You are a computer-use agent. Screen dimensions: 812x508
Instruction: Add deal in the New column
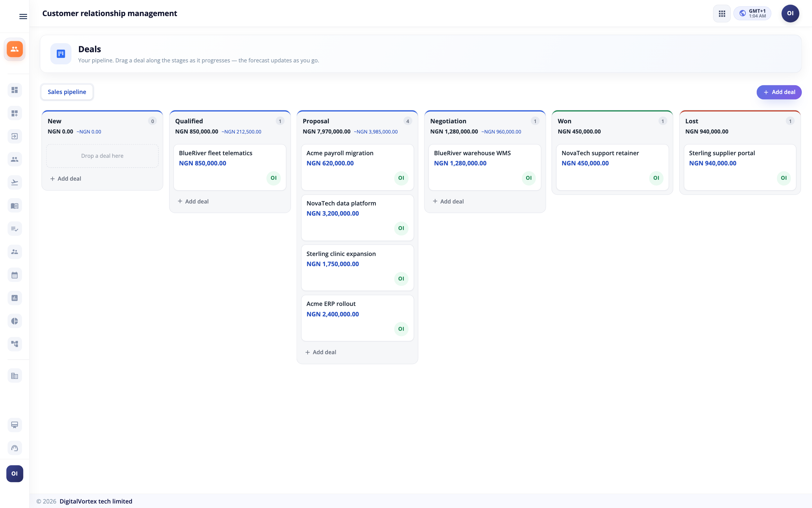[x=66, y=179]
